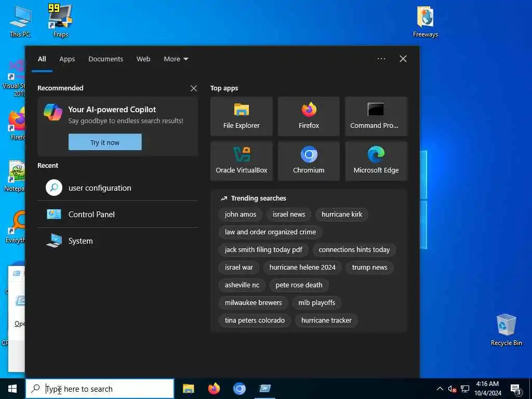Click the network tray icon
Screen dimensions: 532x399
coord(465,389)
